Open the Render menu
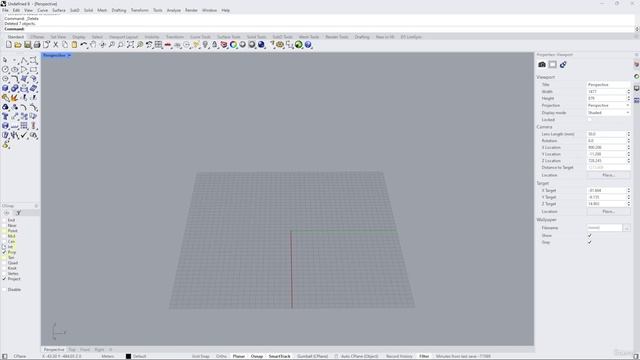 191,10
